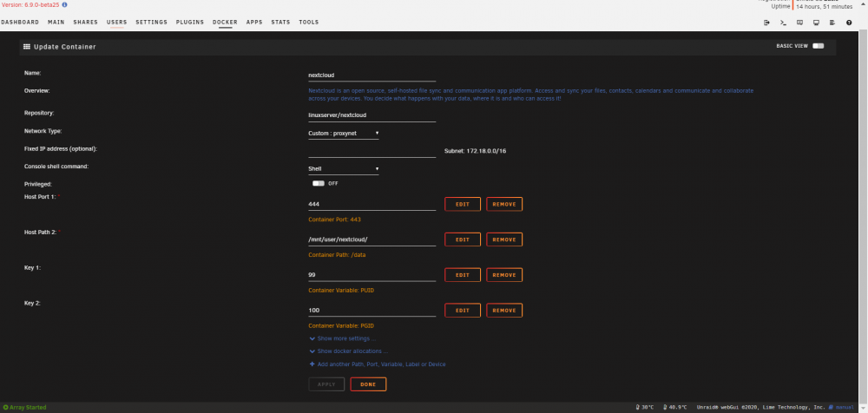Click the plus icon beside Add another Path
This screenshot has width=868, height=413.
(x=312, y=364)
